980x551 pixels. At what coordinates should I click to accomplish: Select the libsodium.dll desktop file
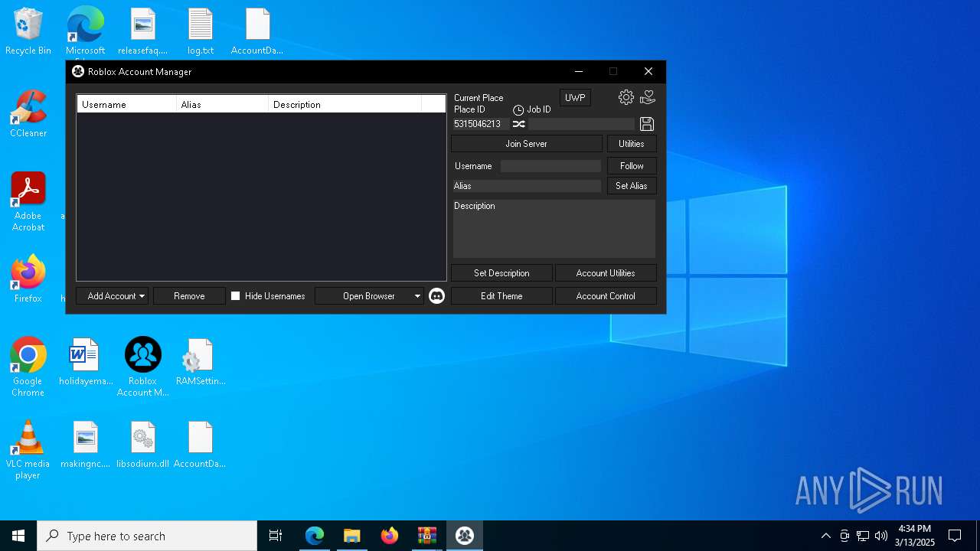142,445
